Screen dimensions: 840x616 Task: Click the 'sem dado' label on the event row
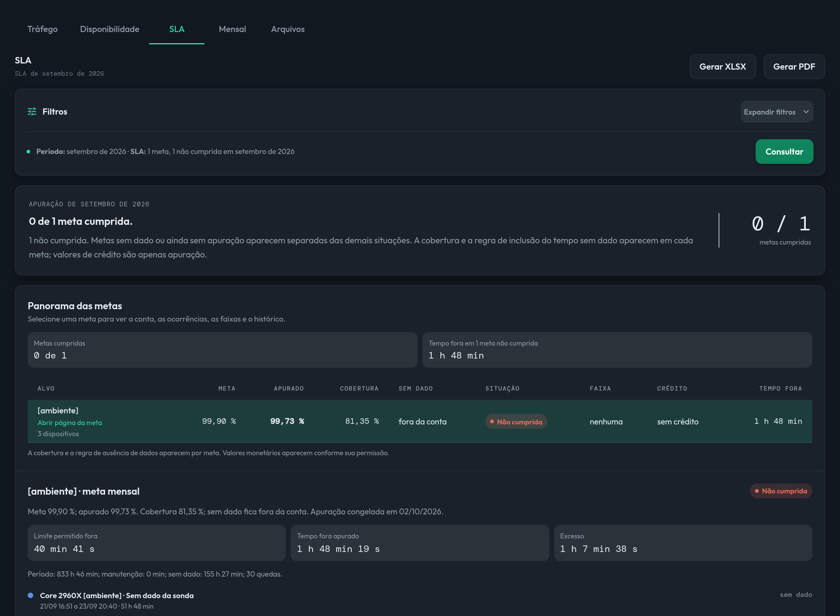[x=796, y=595]
